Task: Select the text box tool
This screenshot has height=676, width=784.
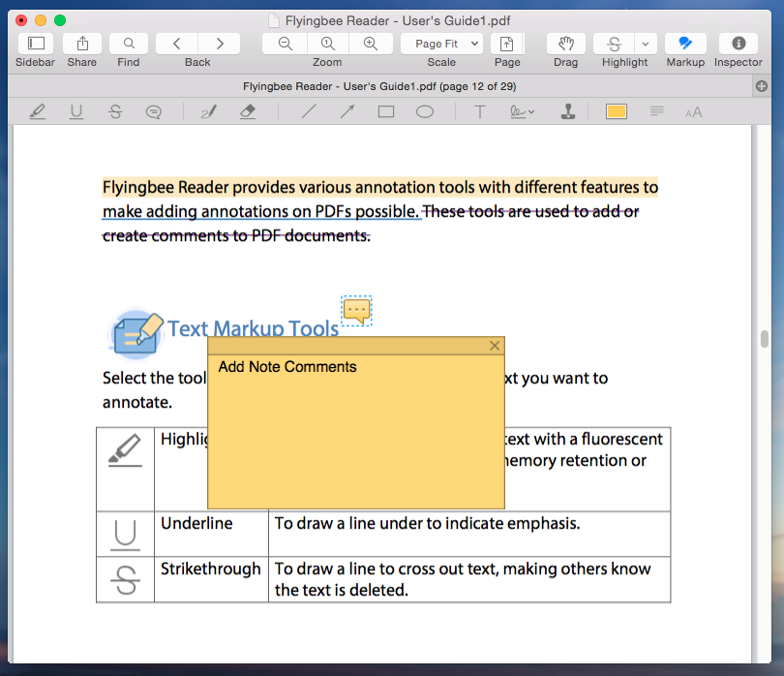Action: point(479,111)
